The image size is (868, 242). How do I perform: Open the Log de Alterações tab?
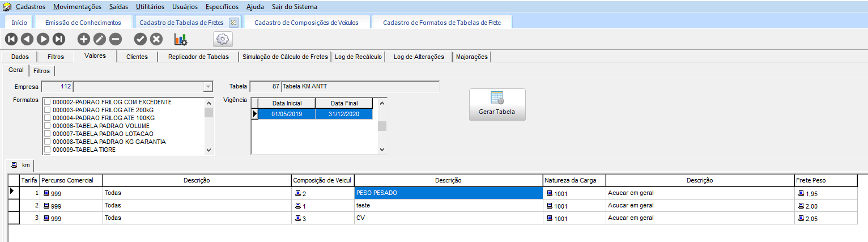point(419,57)
